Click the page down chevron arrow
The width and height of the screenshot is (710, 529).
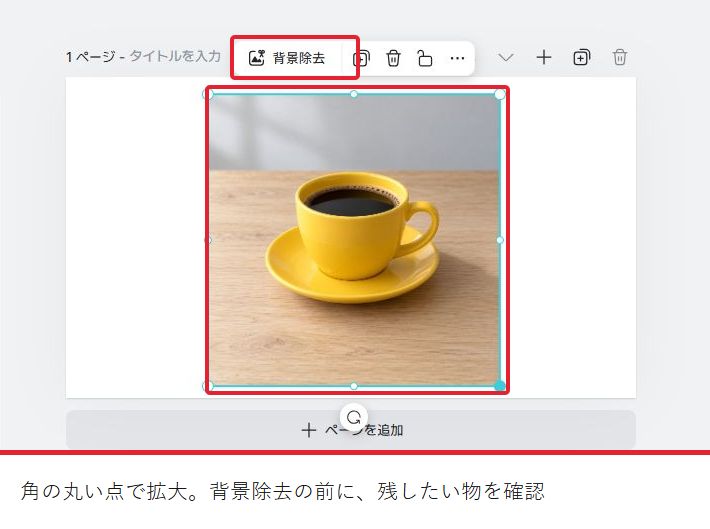coord(505,58)
